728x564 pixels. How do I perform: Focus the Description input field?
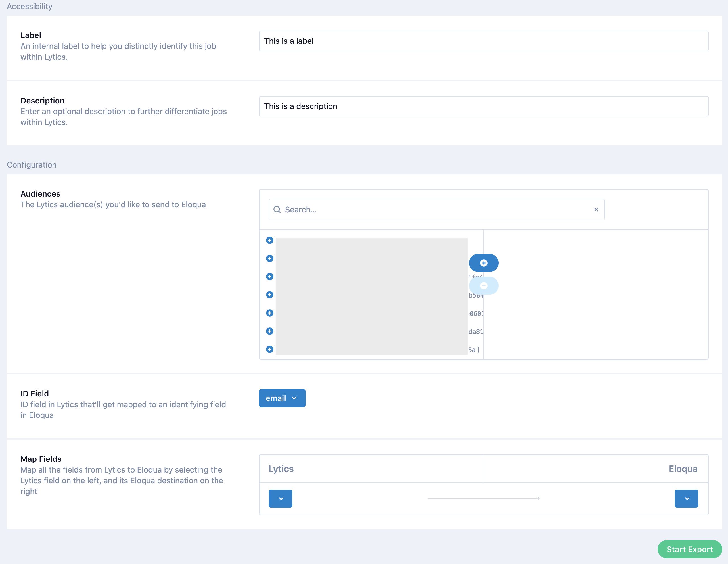click(x=483, y=106)
